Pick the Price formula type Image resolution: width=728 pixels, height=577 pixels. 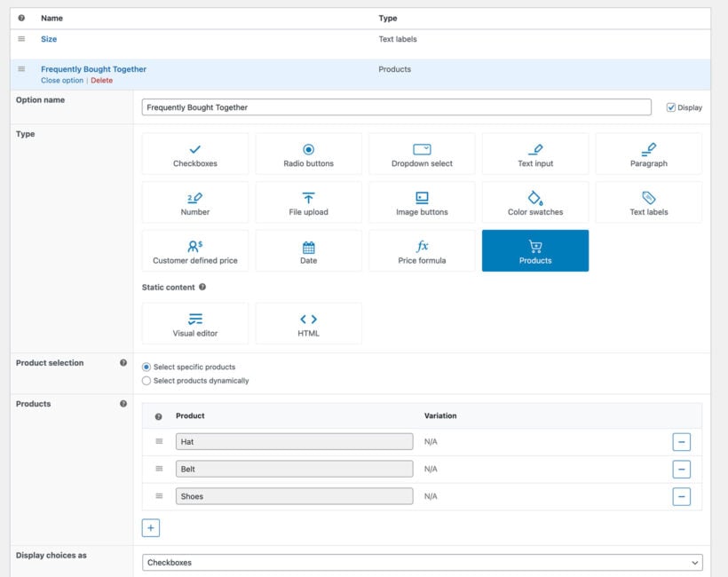(422, 251)
